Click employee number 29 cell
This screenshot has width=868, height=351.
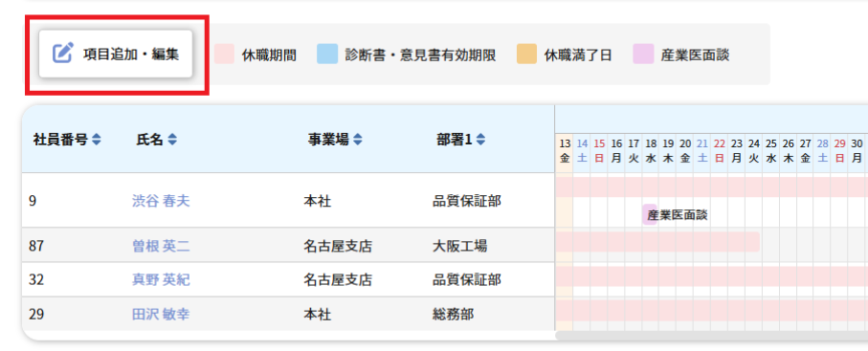[x=36, y=315]
